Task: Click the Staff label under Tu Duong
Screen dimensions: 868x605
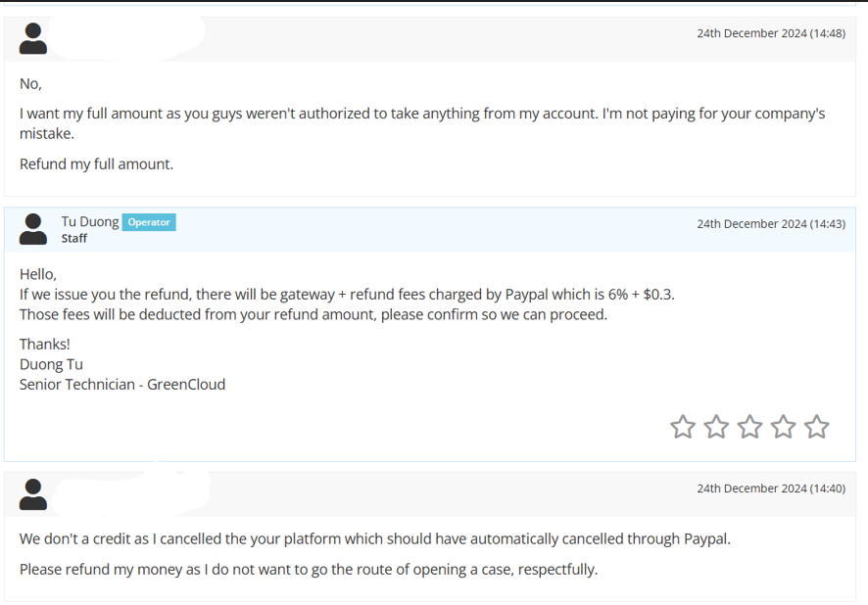Action: [74, 238]
